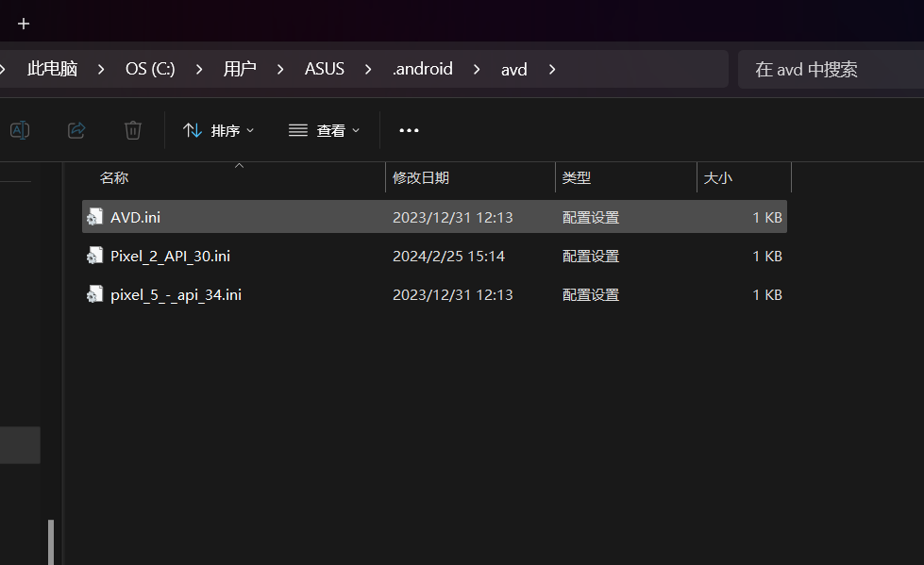Click the 1 KB size of AVD.ini
The image size is (924, 565).
pyautogui.click(x=767, y=217)
